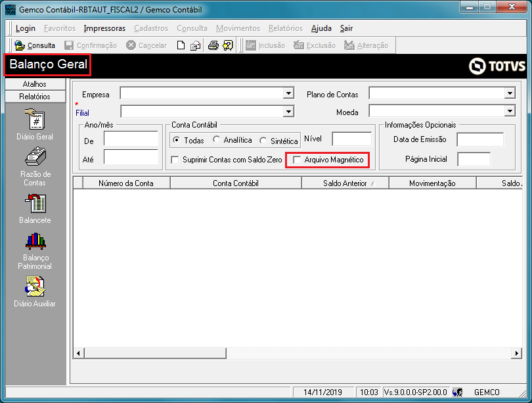Open the Balanço Patrimonial chart icon

pos(35,241)
